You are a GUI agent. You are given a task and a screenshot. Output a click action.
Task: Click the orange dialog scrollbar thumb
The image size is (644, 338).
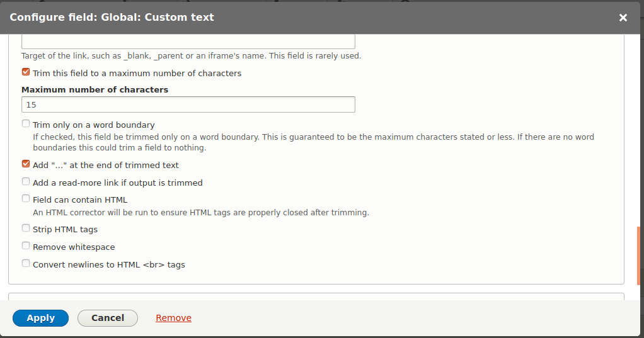(639, 256)
